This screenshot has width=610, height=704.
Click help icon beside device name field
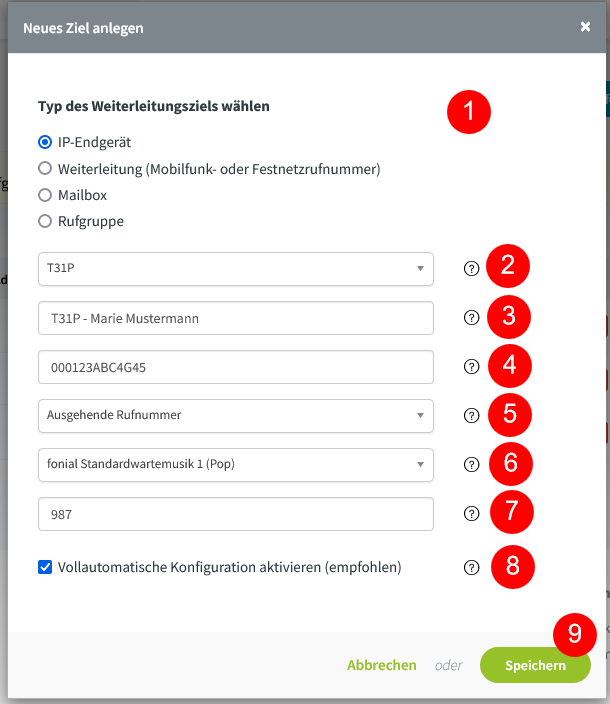[471, 317]
